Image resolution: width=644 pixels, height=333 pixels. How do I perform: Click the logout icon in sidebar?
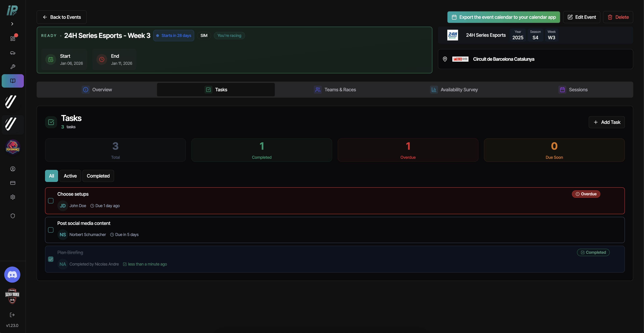[x=12, y=315]
